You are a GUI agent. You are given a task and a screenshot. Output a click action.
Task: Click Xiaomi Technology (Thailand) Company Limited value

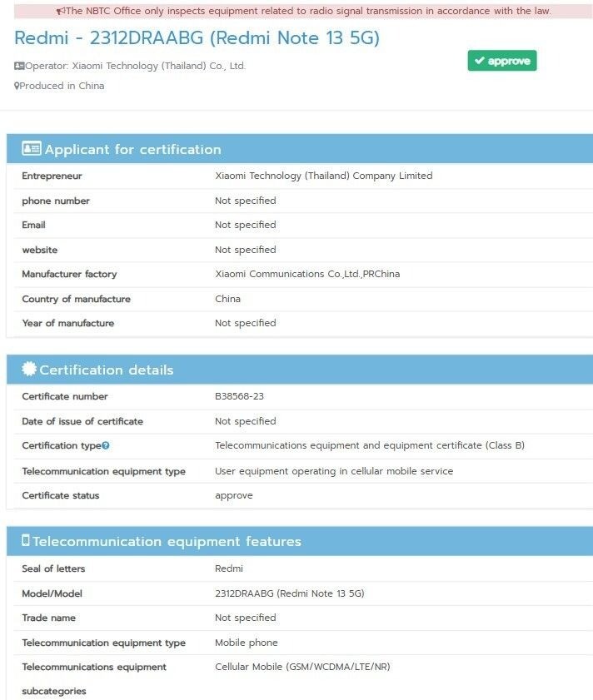[323, 176]
